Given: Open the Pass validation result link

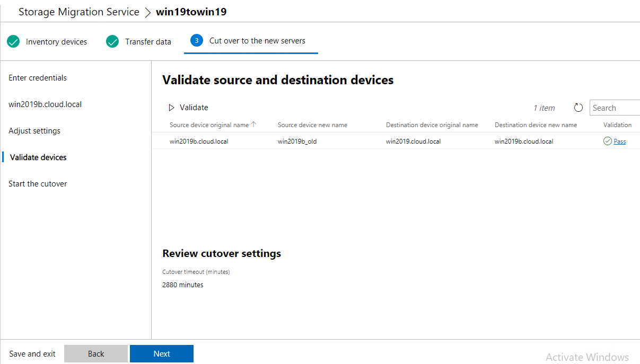Looking at the screenshot, I should 619,141.
